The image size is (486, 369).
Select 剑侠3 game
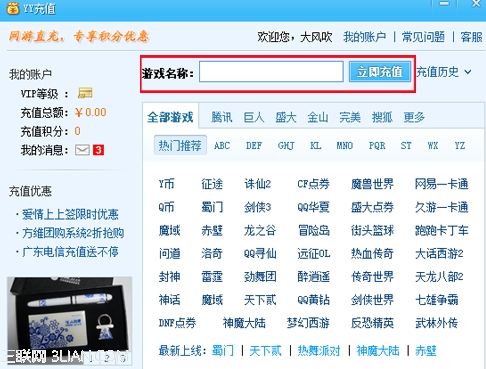point(257,207)
